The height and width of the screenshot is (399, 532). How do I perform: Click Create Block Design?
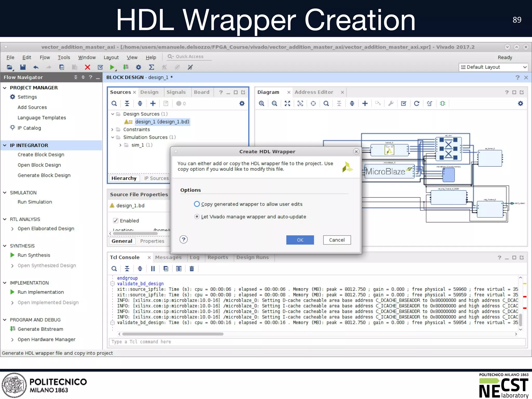(41, 155)
